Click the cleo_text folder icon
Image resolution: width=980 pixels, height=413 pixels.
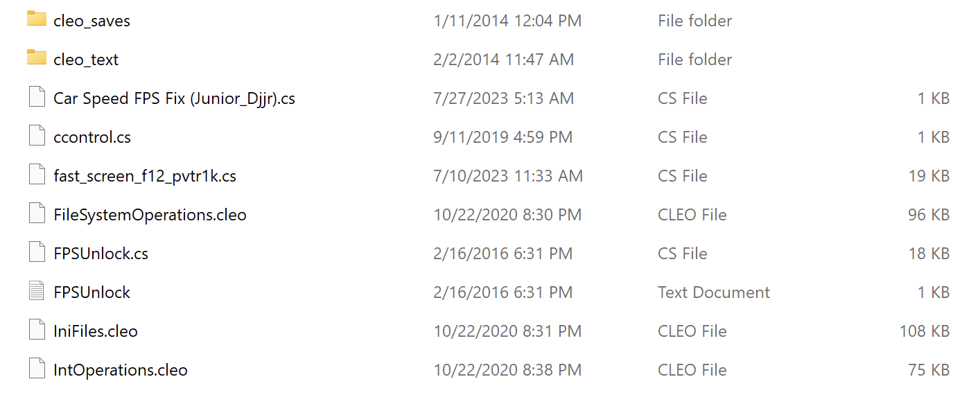click(x=37, y=58)
